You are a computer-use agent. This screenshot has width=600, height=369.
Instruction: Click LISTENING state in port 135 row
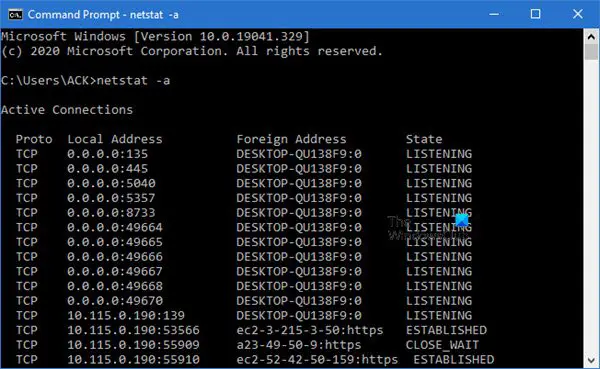tap(439, 154)
